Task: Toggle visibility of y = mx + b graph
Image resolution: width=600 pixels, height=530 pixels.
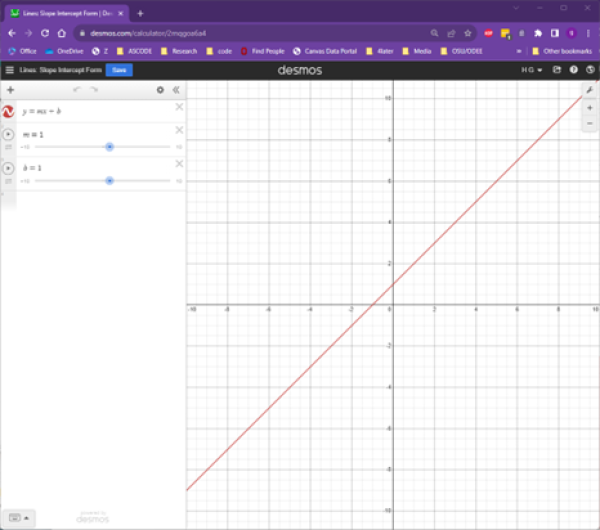Action: point(8,111)
